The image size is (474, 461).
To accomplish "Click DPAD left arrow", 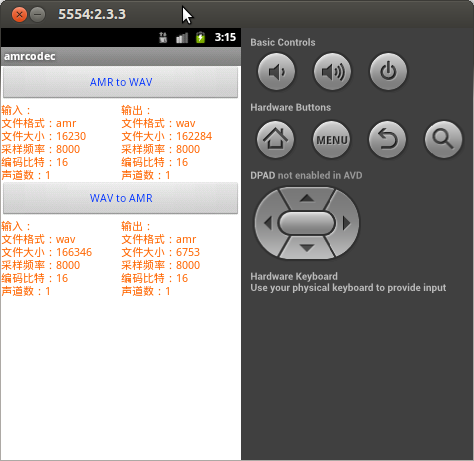I will point(268,223).
